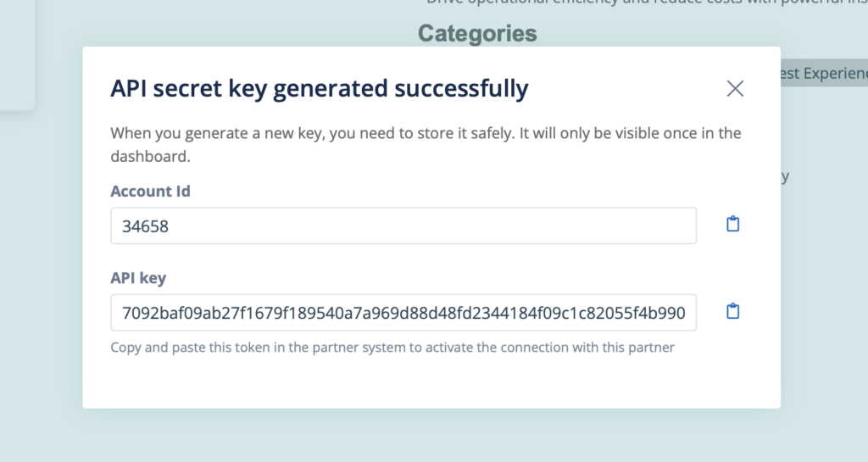This screenshot has height=462, width=868.
Task: Click the 'API secret key generated successfully' title
Action: [x=320, y=88]
